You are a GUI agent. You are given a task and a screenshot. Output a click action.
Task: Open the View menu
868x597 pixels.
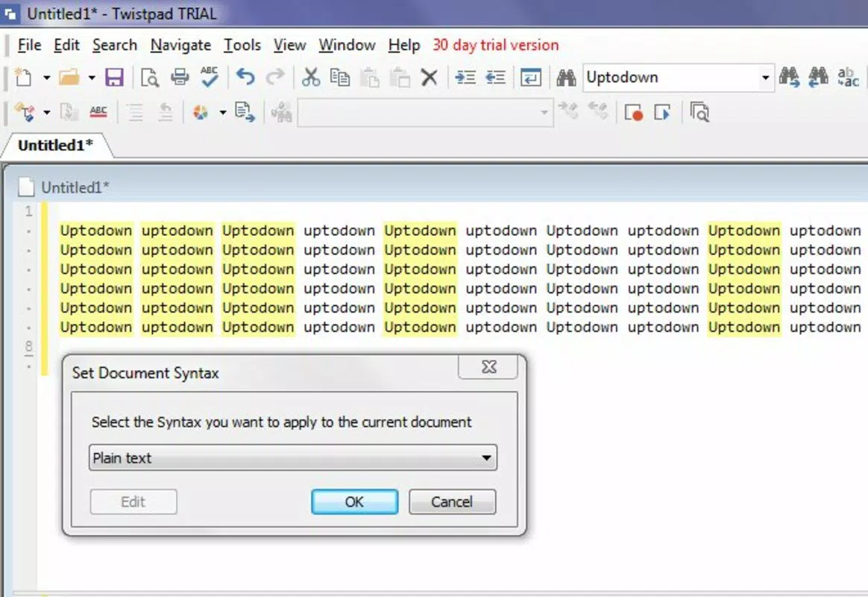[x=289, y=45]
